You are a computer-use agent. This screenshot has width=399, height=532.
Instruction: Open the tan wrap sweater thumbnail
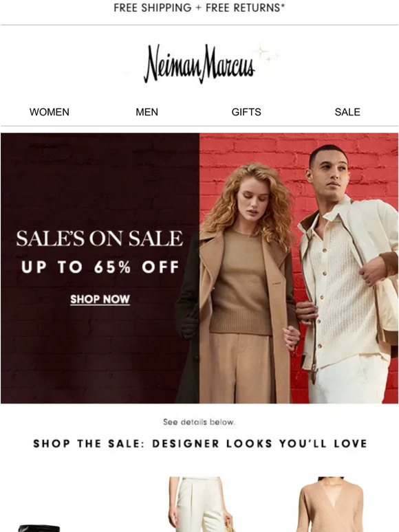tap(331, 505)
